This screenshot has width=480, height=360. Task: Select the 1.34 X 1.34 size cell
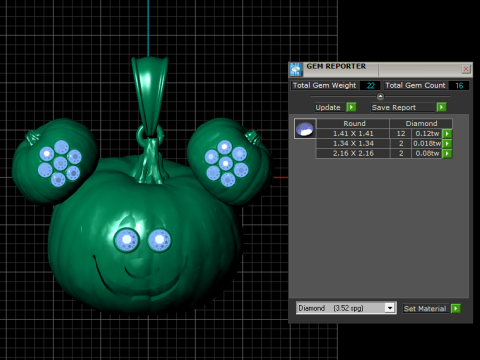[x=353, y=144]
